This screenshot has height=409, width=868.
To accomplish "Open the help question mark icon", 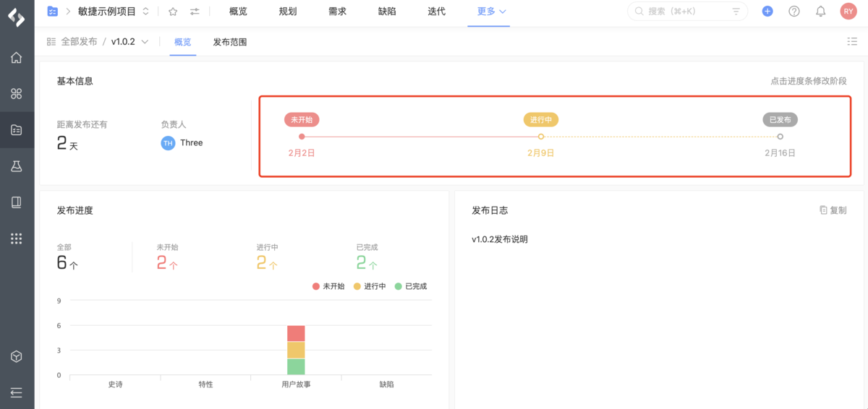I will [x=794, y=12].
